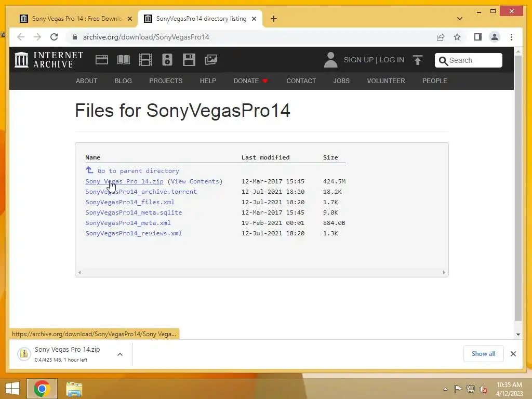Click the Chrome taskbar icon
This screenshot has width=532, height=399.
pos(42,389)
